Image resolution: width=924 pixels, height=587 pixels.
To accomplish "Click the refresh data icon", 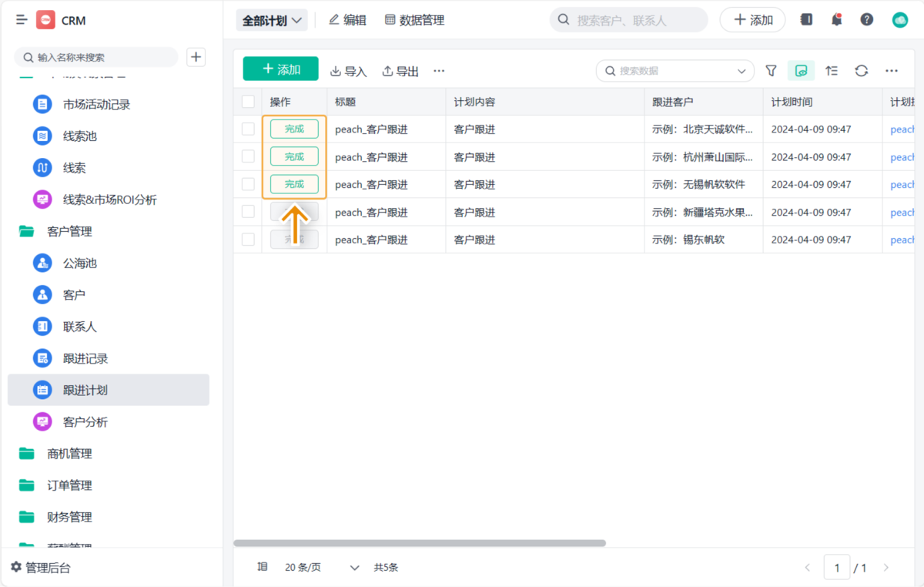I will (x=861, y=71).
